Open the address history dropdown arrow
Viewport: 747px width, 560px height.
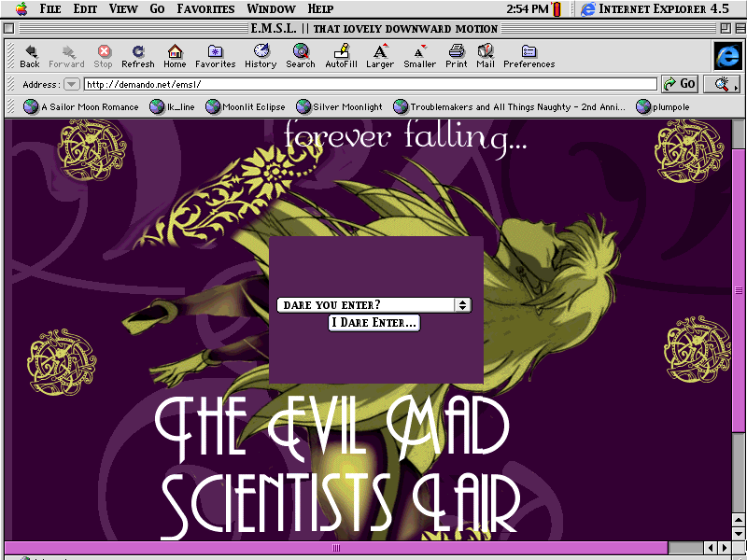coord(71,84)
